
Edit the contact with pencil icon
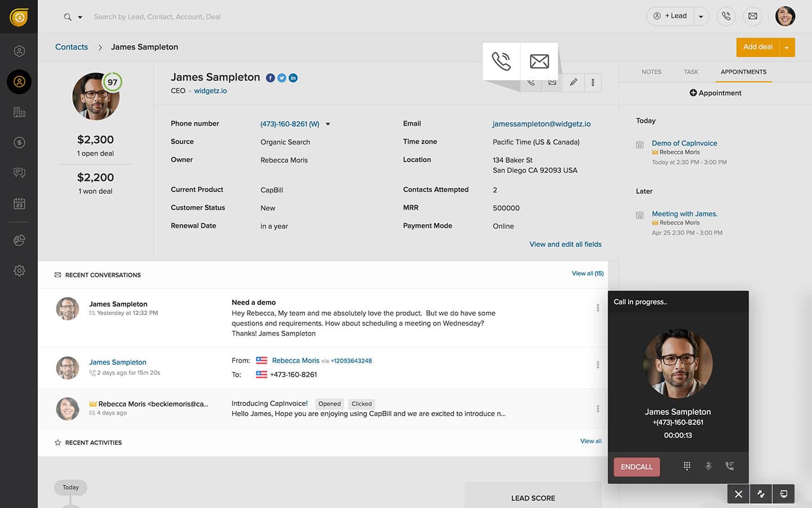(573, 82)
